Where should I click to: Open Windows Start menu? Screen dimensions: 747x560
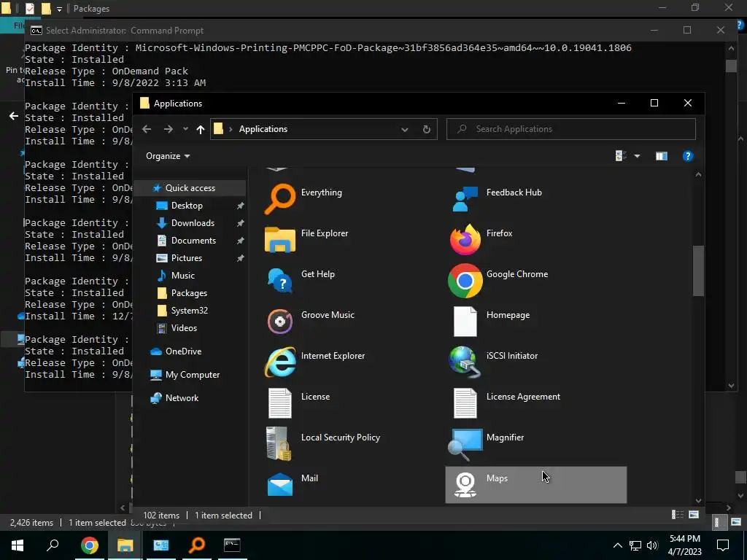[x=18, y=545]
